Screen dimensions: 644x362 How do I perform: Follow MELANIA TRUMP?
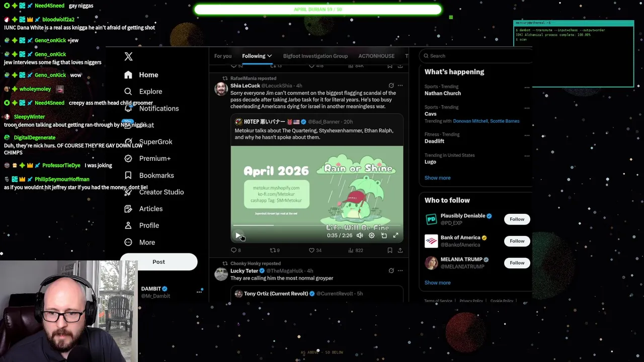coord(517,262)
